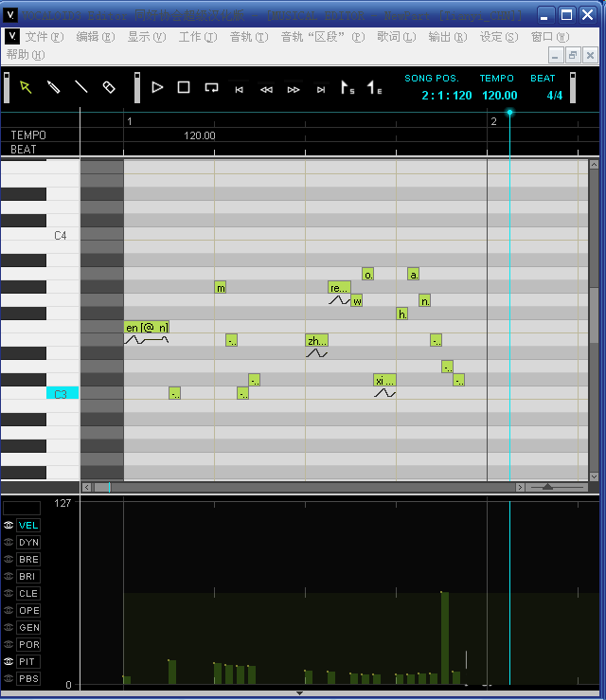This screenshot has height=700, width=606.
Task: Select the note 'en [@ n]'
Action: tap(147, 327)
